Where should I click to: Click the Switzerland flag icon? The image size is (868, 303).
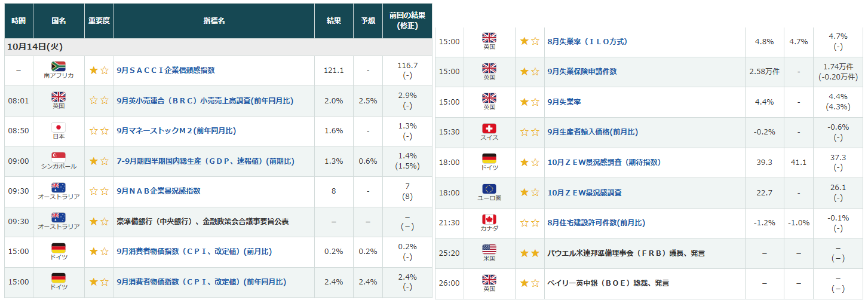pyautogui.click(x=489, y=128)
